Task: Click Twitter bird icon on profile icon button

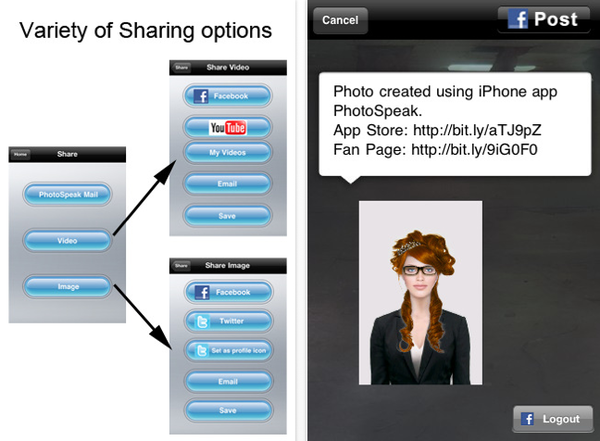Action: (x=201, y=351)
